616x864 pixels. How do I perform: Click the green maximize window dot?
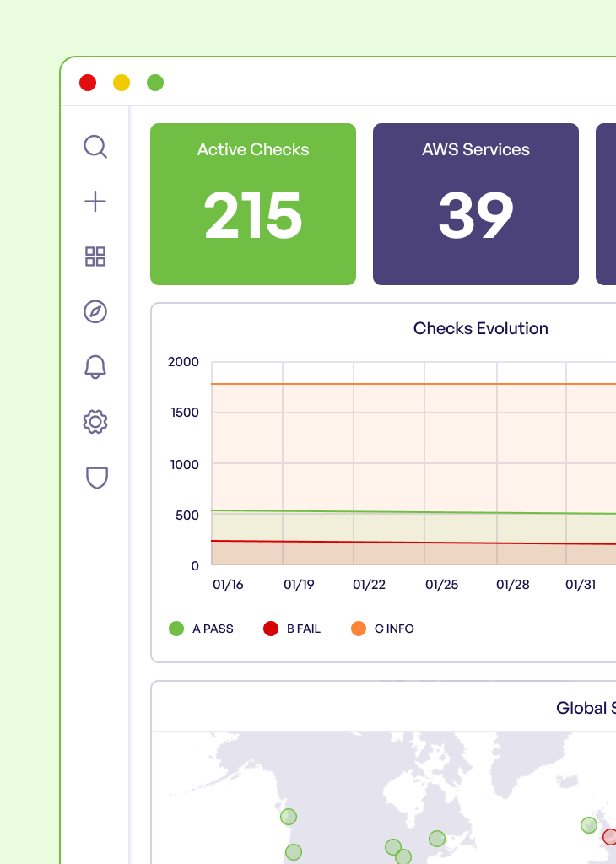[155, 83]
